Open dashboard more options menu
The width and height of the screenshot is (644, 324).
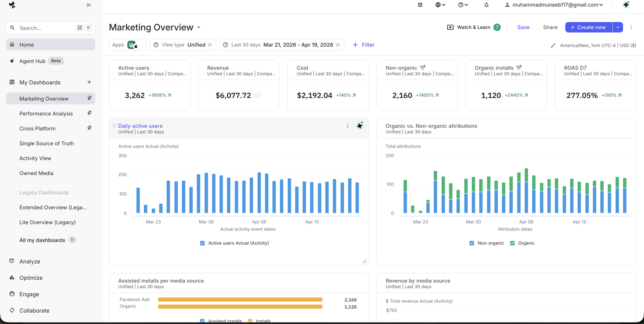coord(631,27)
